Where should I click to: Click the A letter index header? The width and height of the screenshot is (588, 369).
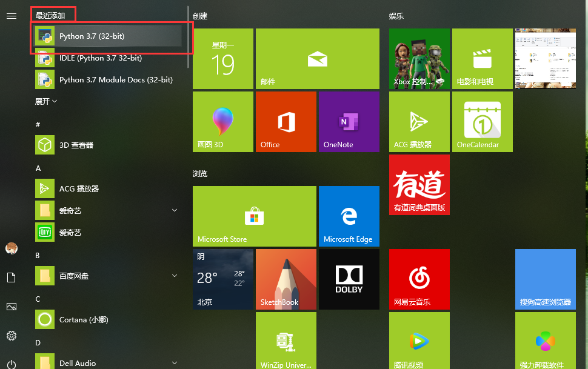coord(38,168)
